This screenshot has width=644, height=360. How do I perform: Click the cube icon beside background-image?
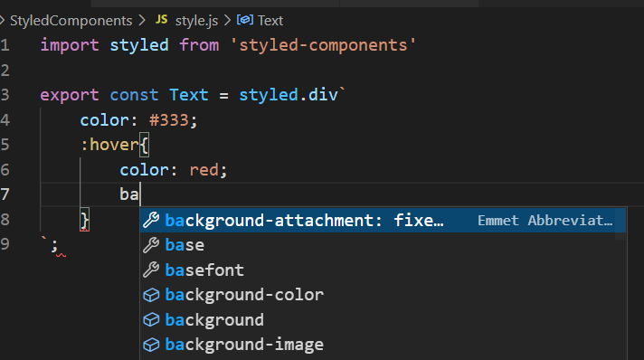click(x=151, y=345)
